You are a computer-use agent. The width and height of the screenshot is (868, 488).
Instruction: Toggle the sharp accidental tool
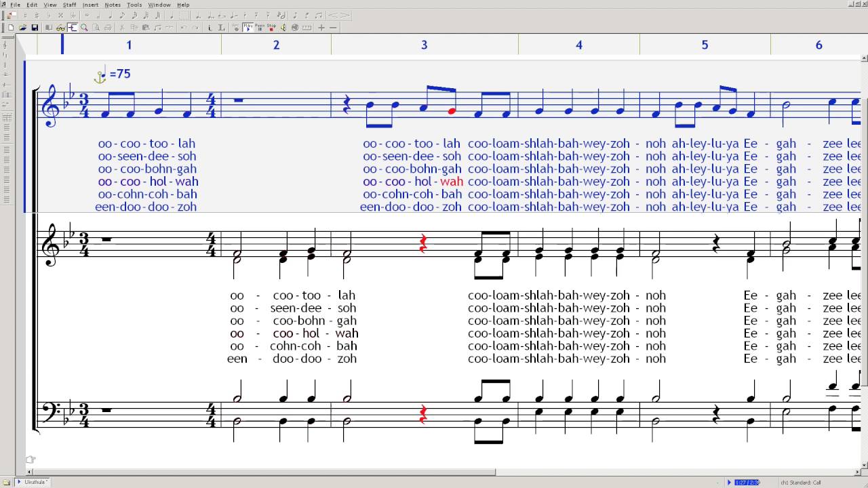(37, 15)
